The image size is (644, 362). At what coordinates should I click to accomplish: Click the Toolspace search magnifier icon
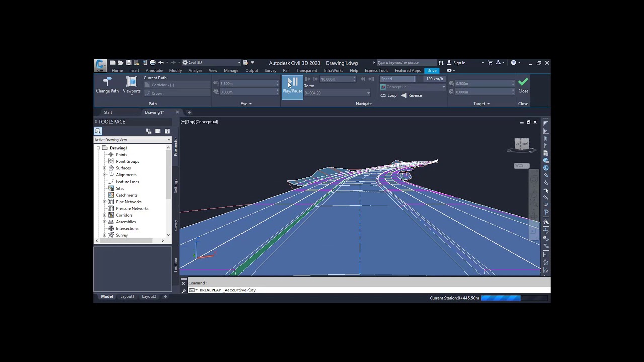(98, 131)
